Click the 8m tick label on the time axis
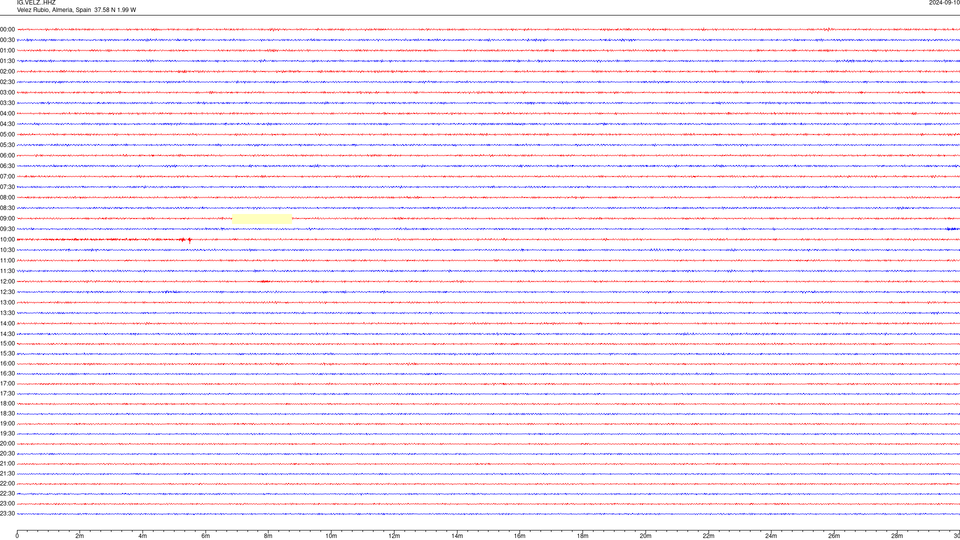This screenshot has width=960, height=540. 268,536
